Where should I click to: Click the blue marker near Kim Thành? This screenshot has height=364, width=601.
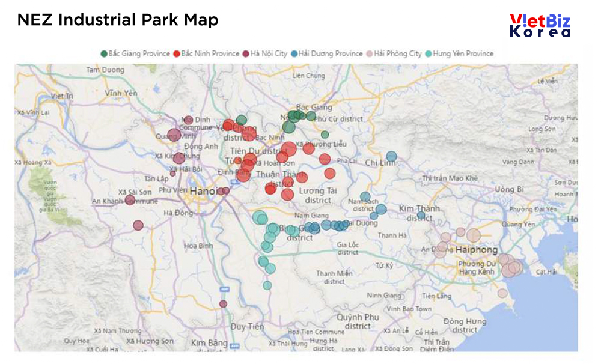(x=421, y=215)
